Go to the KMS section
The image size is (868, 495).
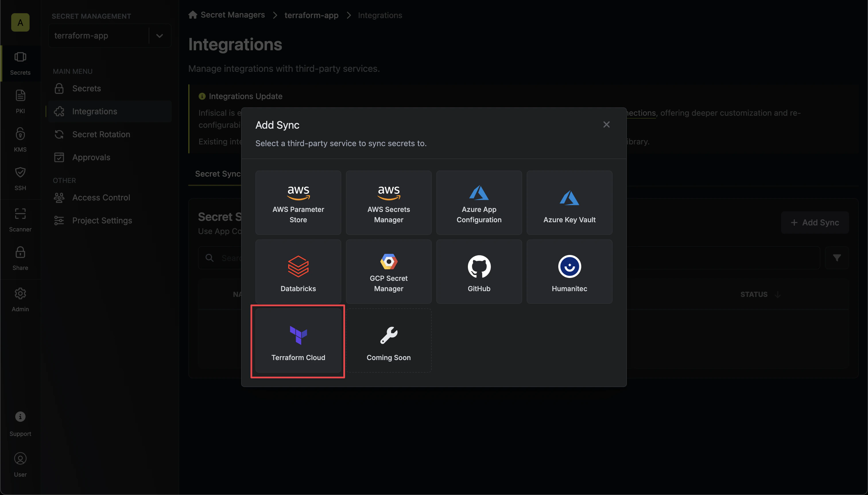(x=20, y=140)
